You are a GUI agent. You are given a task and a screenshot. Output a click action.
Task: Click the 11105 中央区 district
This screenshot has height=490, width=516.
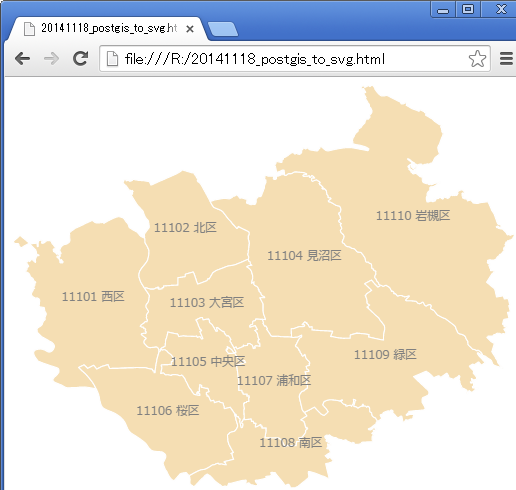[208, 361]
